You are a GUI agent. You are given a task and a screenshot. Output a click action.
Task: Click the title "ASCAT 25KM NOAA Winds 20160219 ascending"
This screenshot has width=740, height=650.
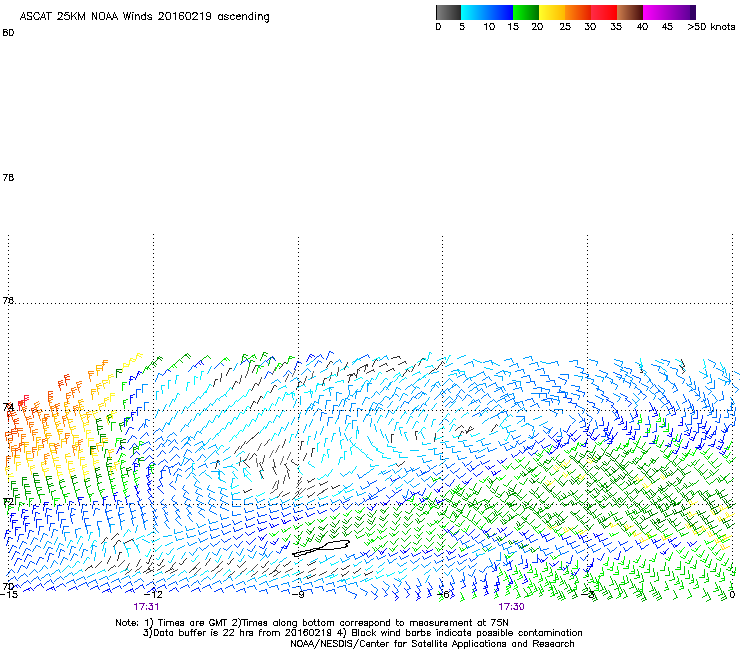144,17
